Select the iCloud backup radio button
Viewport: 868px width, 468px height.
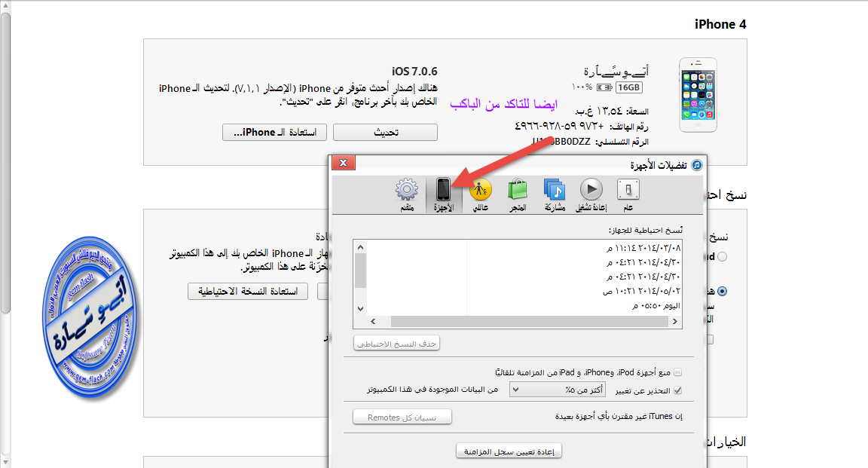point(722,257)
